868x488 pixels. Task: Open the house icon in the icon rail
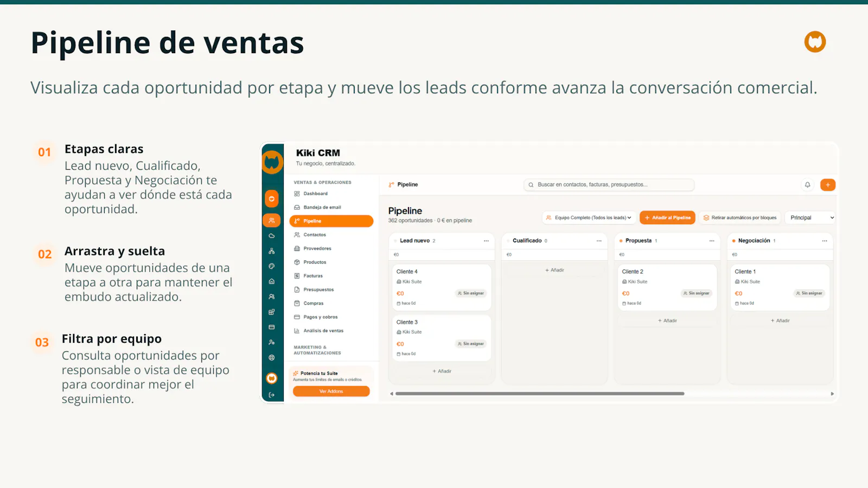click(x=272, y=281)
